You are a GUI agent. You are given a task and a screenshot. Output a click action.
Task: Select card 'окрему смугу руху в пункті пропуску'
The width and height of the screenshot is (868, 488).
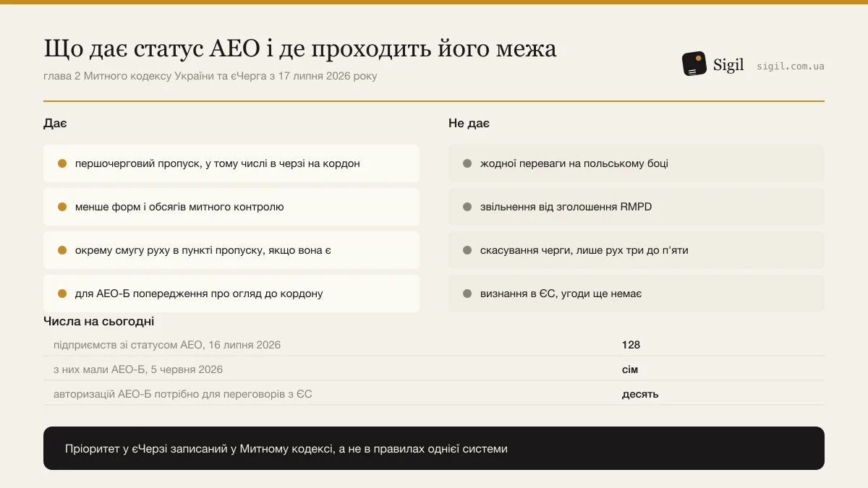click(231, 250)
